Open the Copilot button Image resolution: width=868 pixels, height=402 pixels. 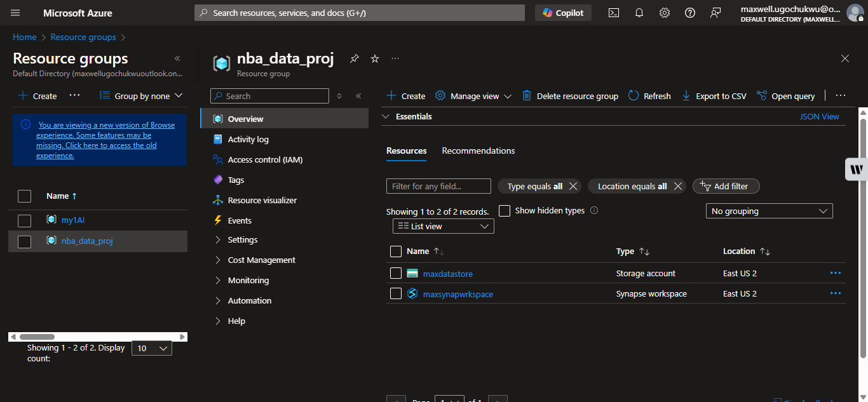click(563, 13)
